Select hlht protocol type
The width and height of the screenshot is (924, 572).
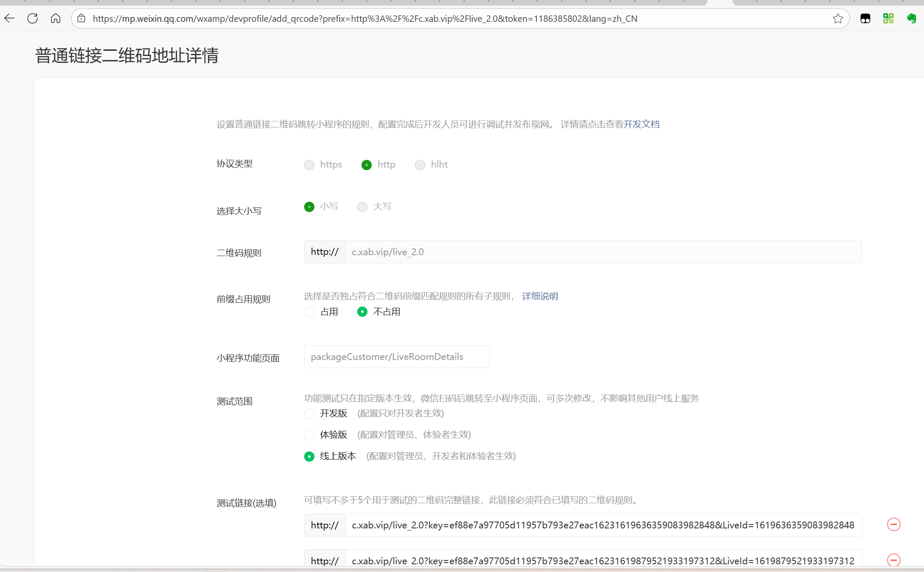(x=420, y=165)
